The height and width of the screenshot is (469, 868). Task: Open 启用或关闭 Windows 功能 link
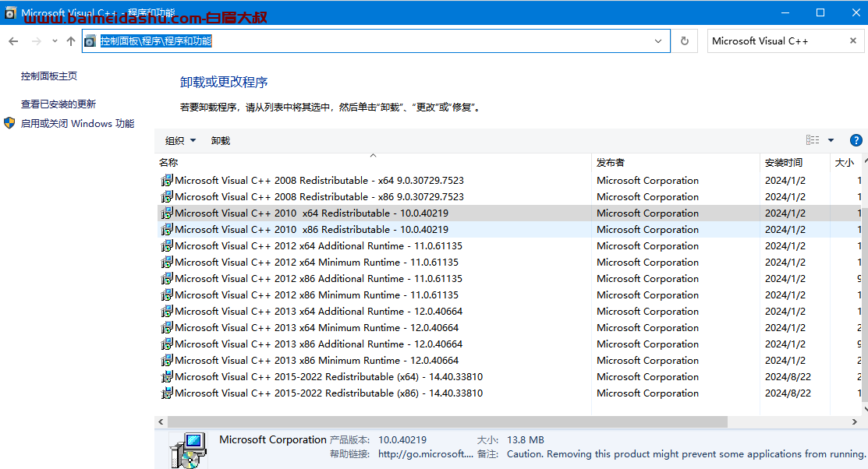point(77,123)
